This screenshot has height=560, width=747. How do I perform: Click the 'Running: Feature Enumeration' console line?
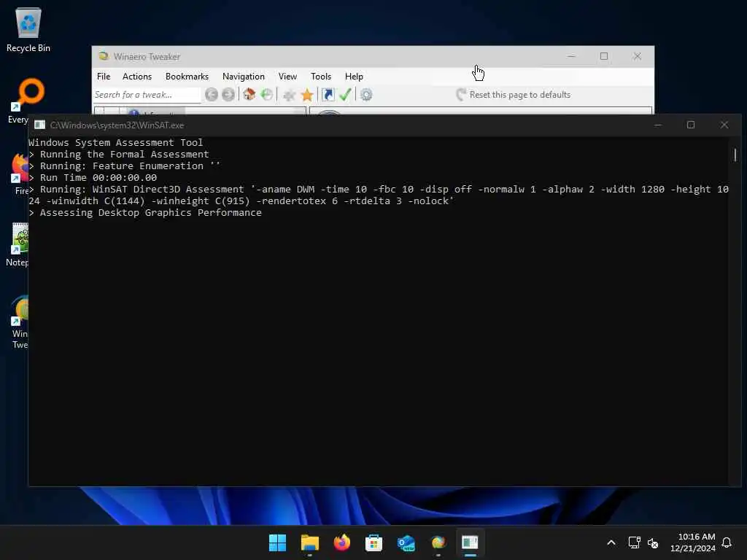click(x=124, y=166)
